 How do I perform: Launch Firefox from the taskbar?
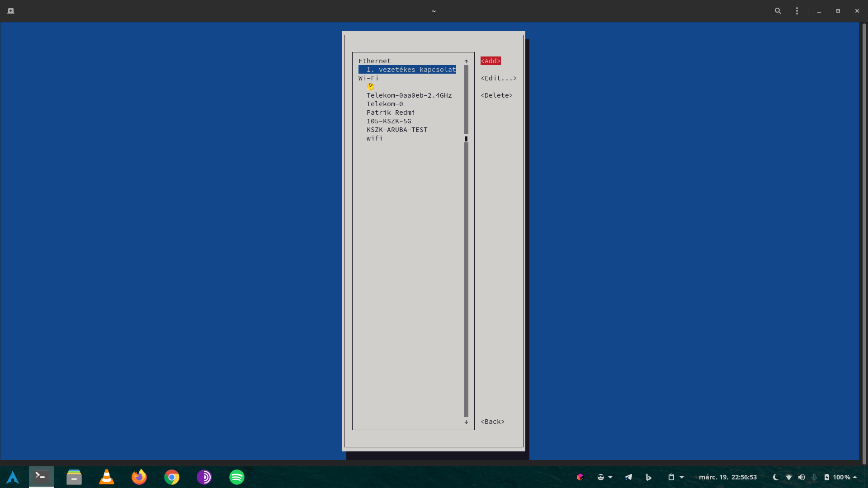click(x=139, y=477)
